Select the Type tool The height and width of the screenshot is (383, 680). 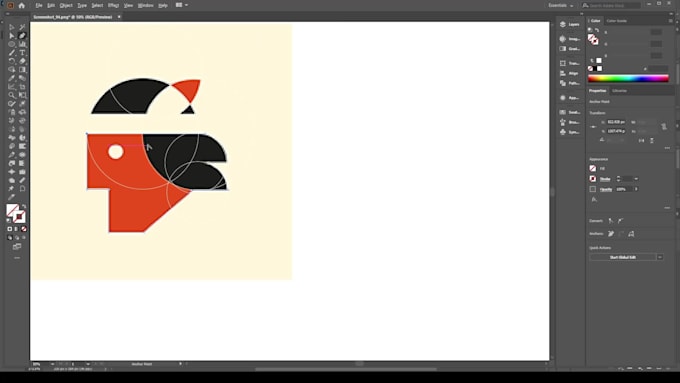(x=22, y=53)
